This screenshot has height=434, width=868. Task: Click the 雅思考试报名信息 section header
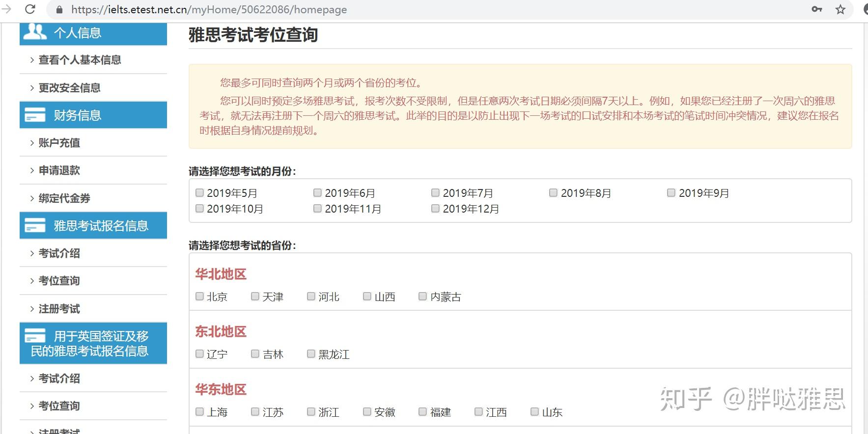pyautogui.click(x=93, y=225)
